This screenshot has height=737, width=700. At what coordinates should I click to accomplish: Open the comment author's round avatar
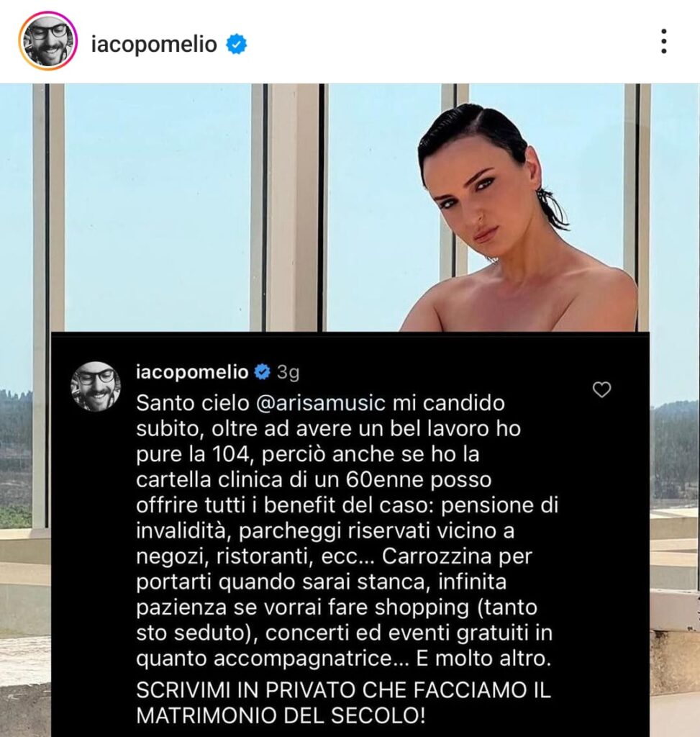(x=96, y=386)
